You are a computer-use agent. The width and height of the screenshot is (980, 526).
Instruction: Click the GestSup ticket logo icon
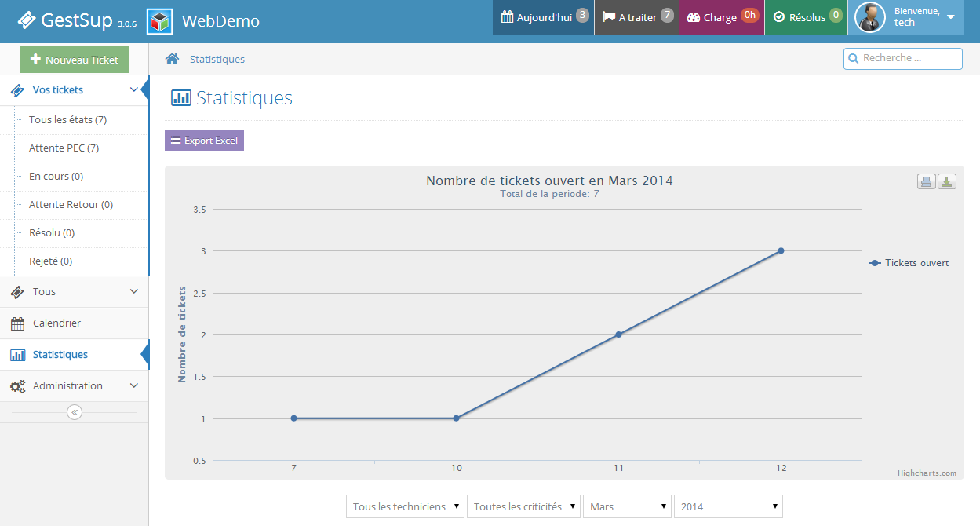coord(27,20)
